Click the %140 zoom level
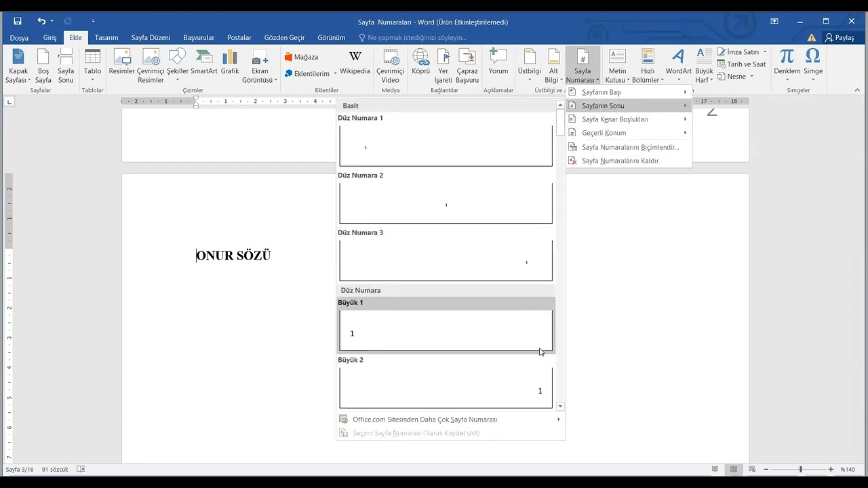The image size is (868, 488). click(848, 469)
